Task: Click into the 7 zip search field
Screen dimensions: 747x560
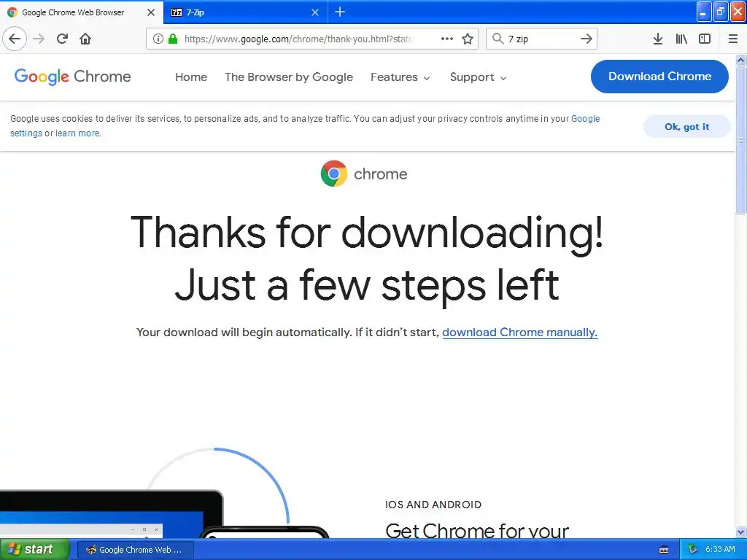Action: point(541,39)
